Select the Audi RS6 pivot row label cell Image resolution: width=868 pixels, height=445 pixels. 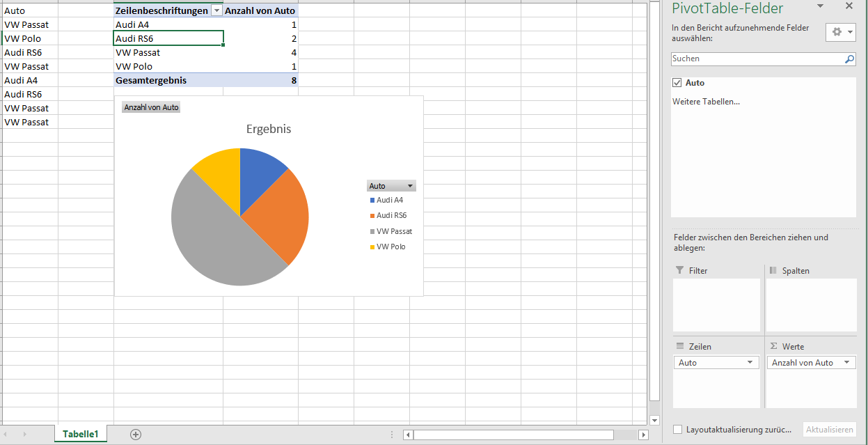pos(168,38)
